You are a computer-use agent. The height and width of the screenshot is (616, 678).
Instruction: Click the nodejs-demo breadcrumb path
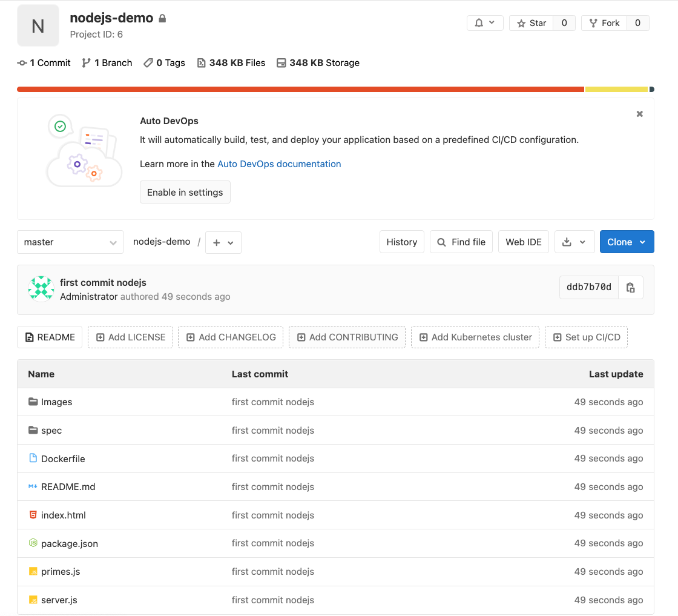click(x=162, y=242)
